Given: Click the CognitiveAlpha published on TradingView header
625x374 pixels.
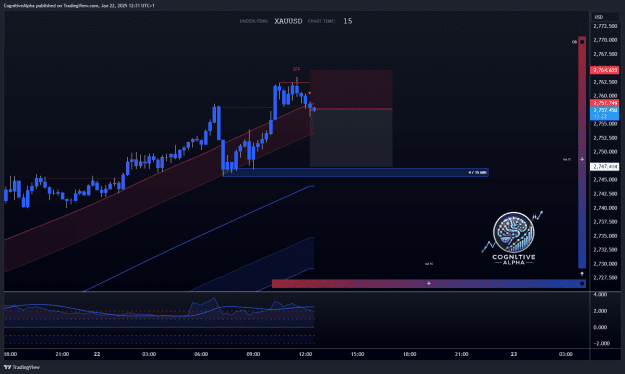Looking at the screenshot, I should tap(79, 6).
